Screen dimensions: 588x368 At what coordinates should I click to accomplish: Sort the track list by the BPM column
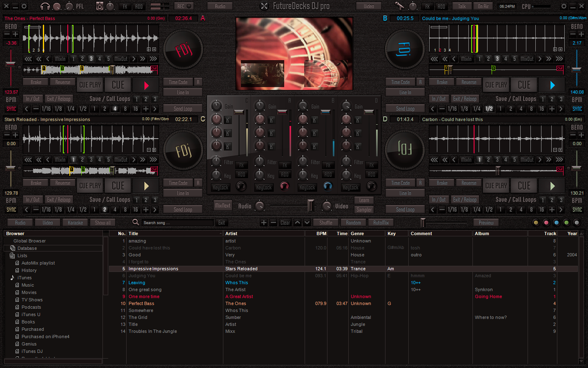point(321,233)
